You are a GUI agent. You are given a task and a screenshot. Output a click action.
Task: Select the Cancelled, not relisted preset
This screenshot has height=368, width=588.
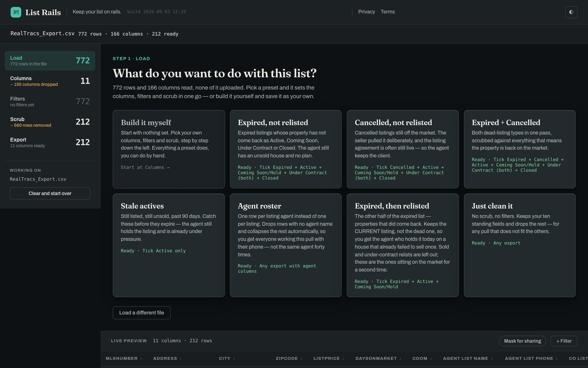(403, 149)
